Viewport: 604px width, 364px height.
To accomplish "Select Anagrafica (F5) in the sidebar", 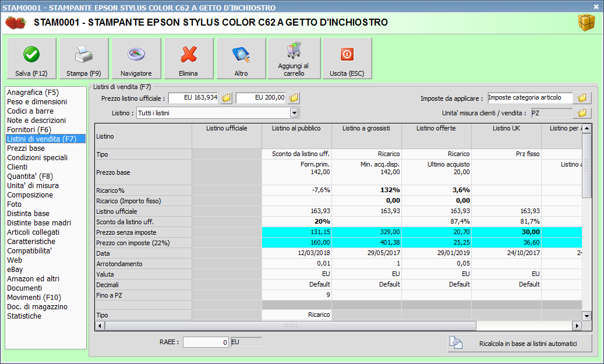I will [33, 93].
